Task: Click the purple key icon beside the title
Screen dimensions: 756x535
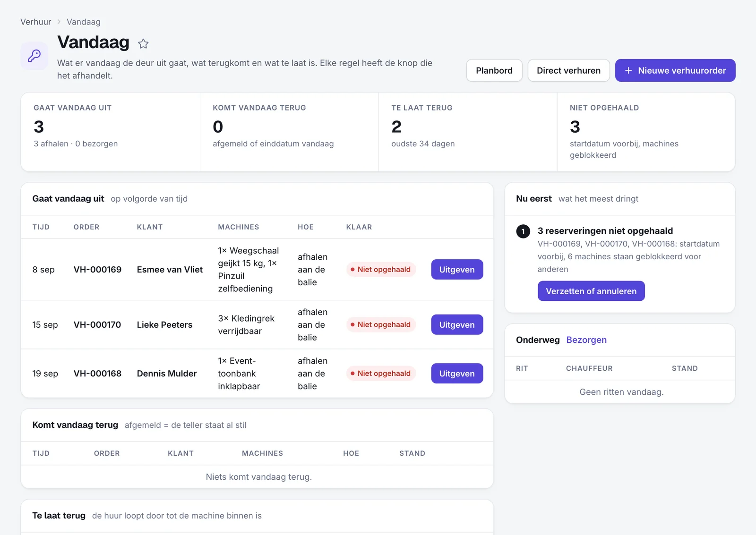Action: [34, 56]
